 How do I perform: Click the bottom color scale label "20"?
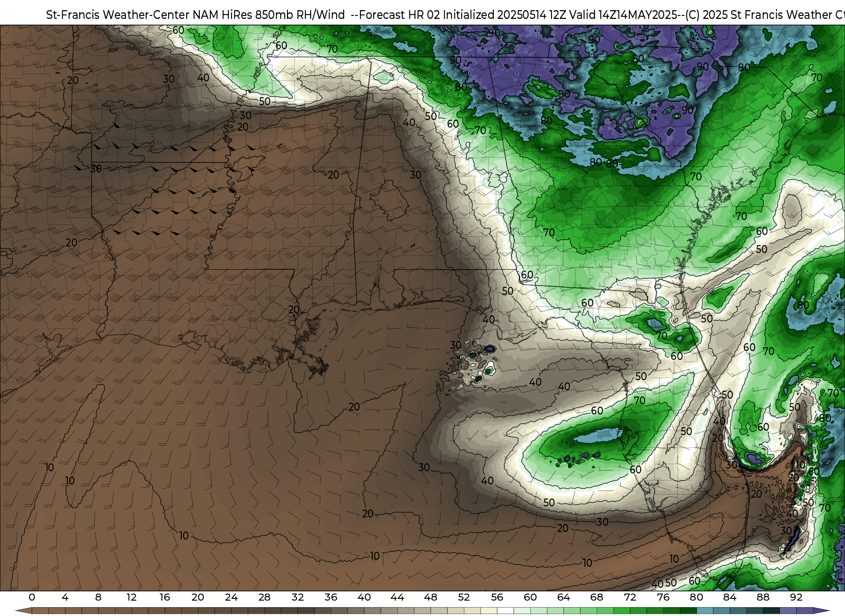point(198,597)
